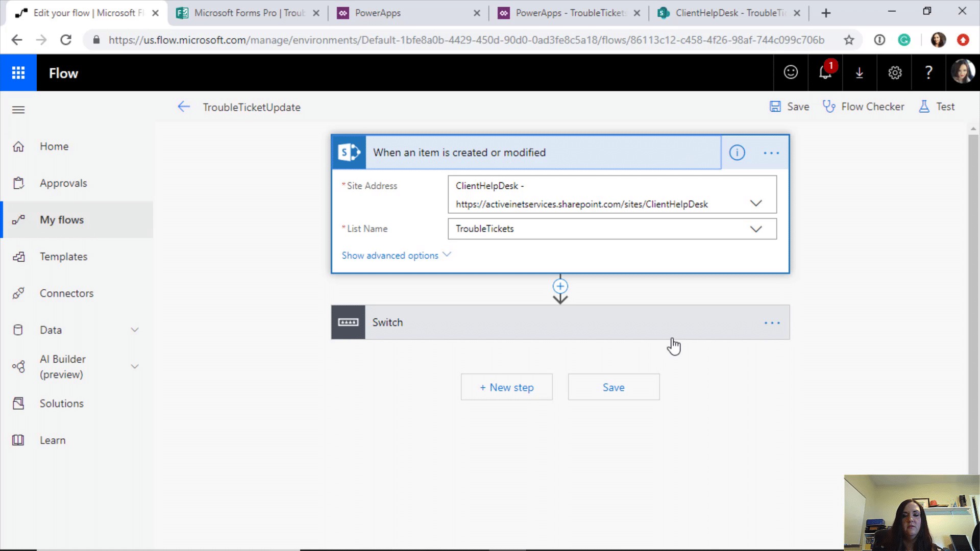Go back in browser history
This screenshot has height=551, width=980.
(17, 40)
